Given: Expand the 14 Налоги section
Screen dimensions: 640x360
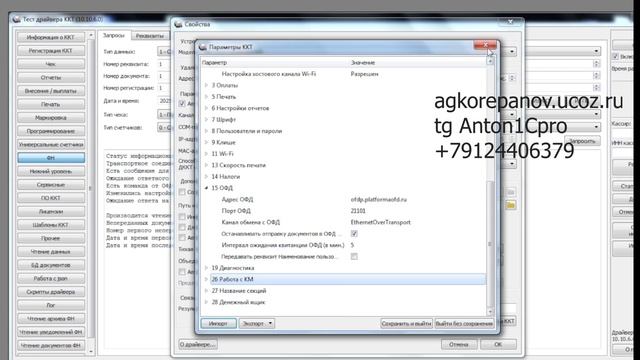Looking at the screenshot, I should click(207, 177).
